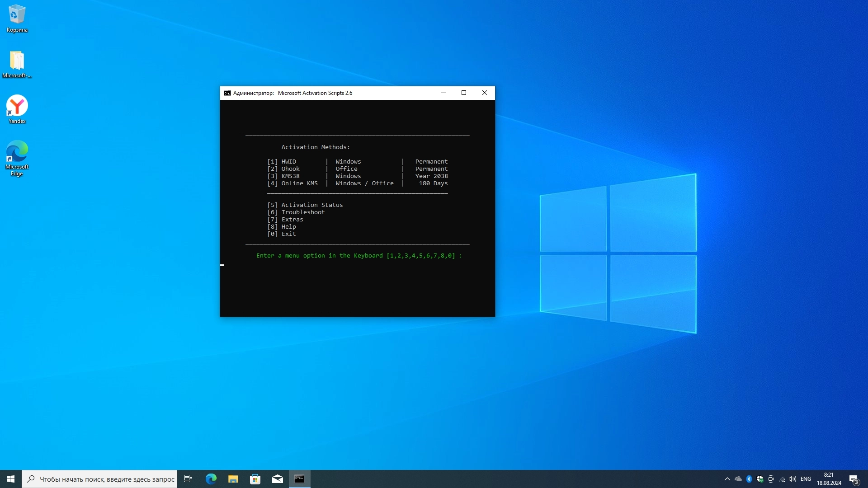This screenshot has width=868, height=488.
Task: Launch Microsoft Store from the taskbar
Action: pyautogui.click(x=255, y=479)
